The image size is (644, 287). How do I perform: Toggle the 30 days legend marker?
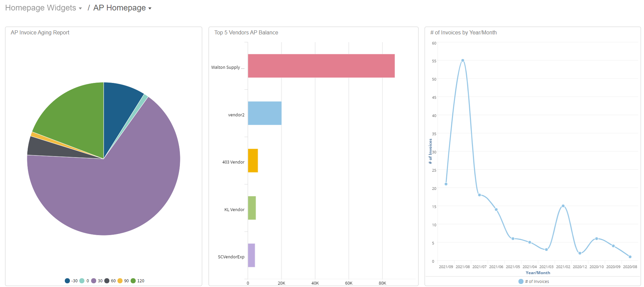pos(94,281)
